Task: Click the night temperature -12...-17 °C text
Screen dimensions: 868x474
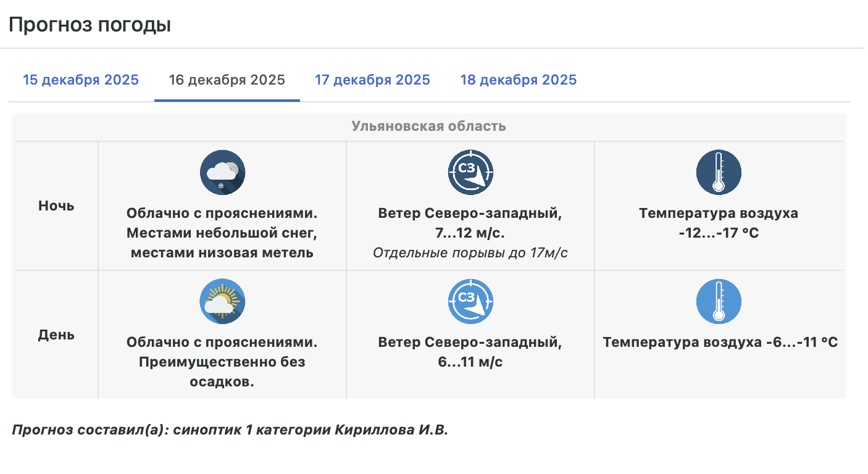Action: coord(719,233)
